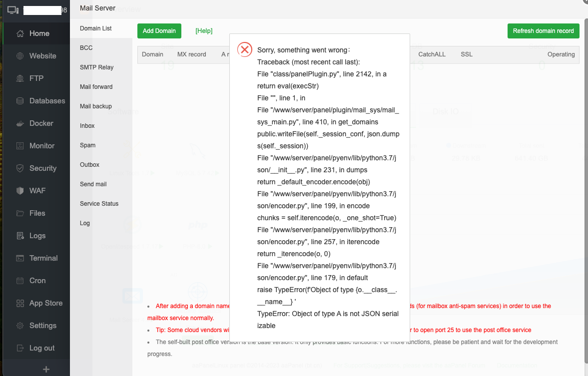
Task: Click the Databases cylinder icon
Action: (x=20, y=101)
